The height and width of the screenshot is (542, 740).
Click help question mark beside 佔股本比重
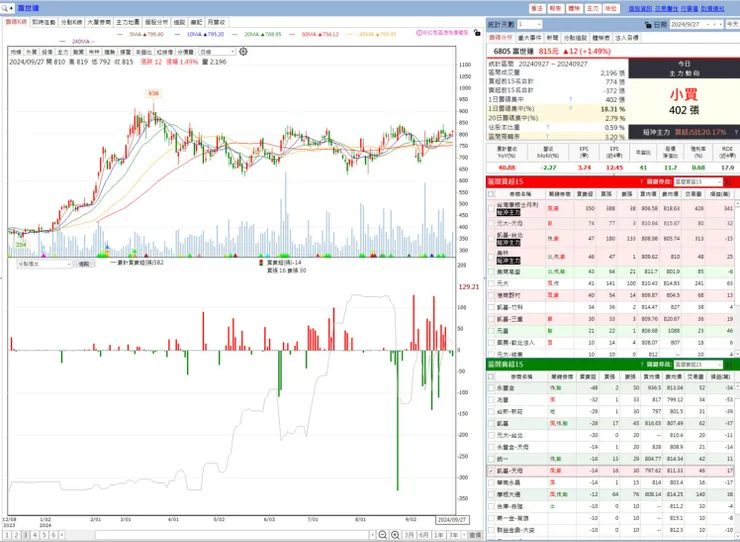pyautogui.click(x=547, y=127)
